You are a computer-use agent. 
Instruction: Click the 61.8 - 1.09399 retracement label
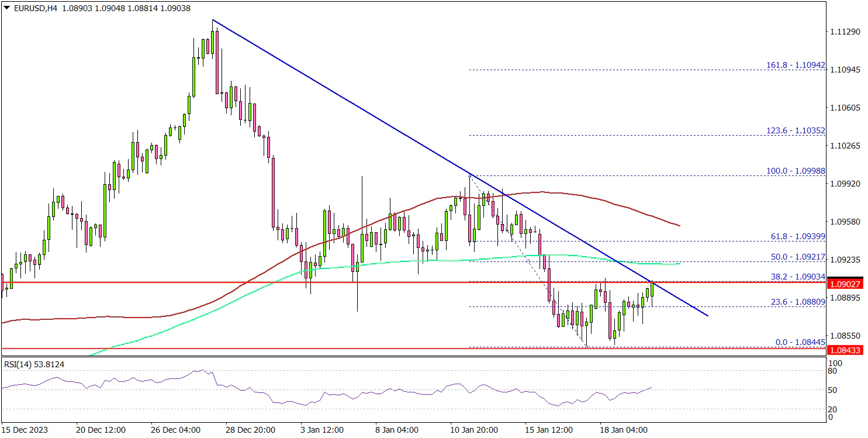(797, 236)
